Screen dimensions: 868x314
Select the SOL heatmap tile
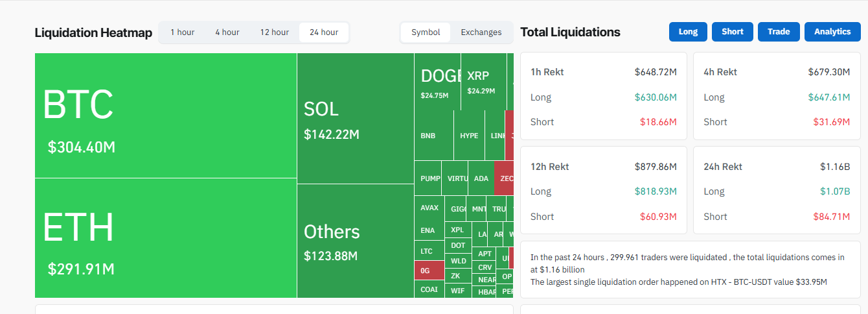(x=355, y=118)
